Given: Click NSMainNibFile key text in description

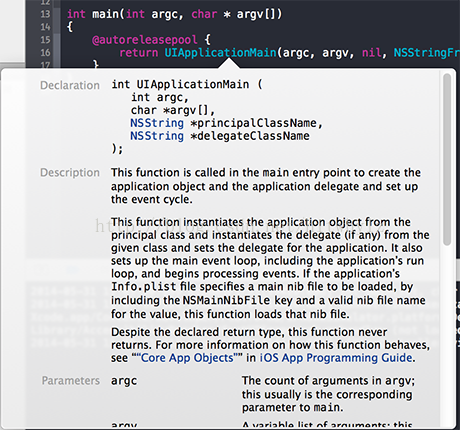Looking at the screenshot, I should pyautogui.click(x=226, y=300).
